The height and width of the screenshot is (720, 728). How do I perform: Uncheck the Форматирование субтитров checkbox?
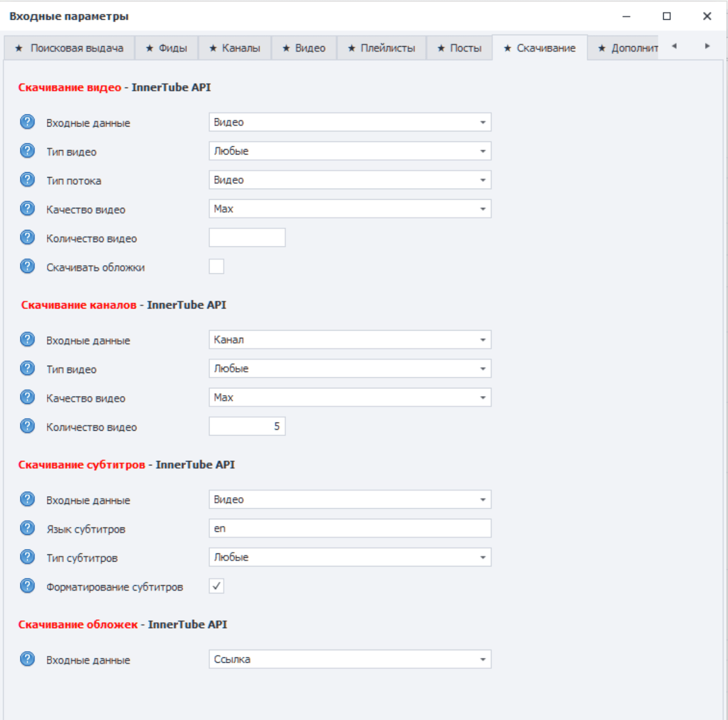click(x=217, y=586)
